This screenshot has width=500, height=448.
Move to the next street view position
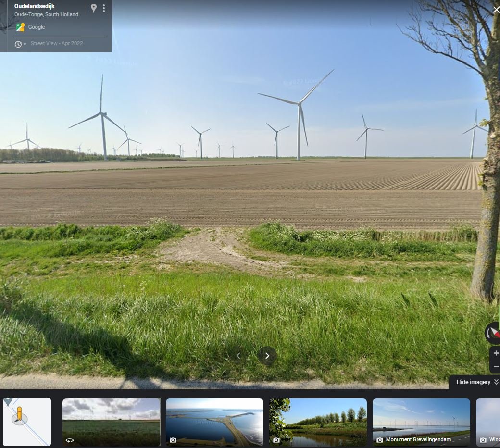267,356
